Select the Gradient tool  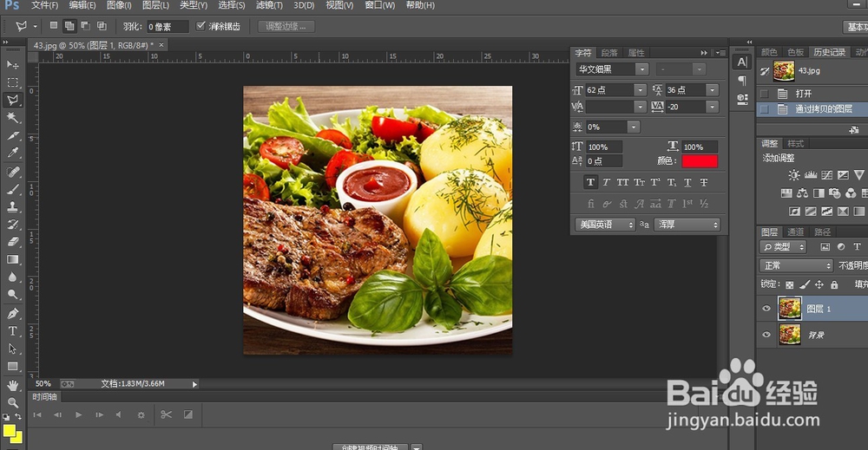pos(12,259)
